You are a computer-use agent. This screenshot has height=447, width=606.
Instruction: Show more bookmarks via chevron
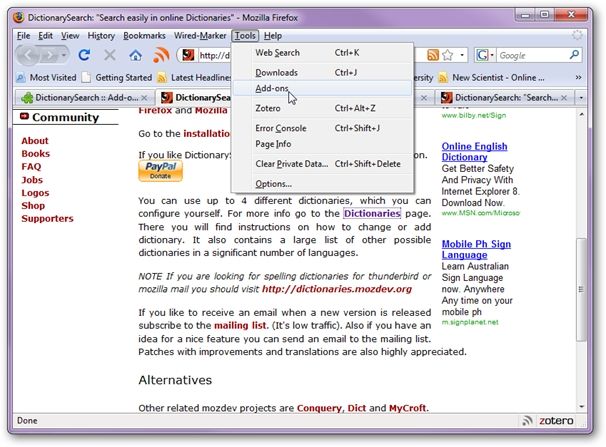[x=578, y=77]
